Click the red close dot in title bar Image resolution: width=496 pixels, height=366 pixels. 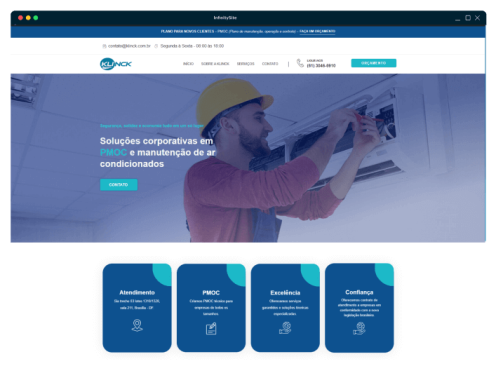click(x=20, y=18)
